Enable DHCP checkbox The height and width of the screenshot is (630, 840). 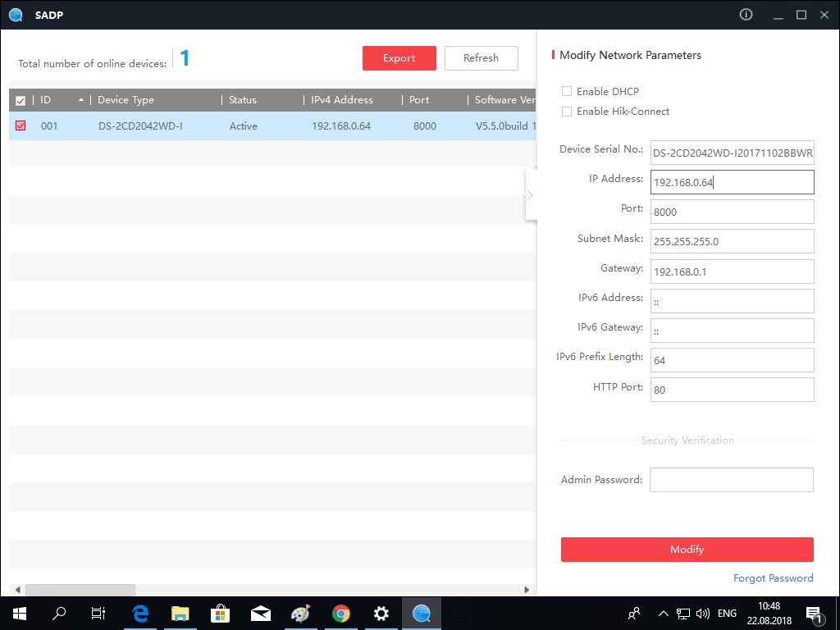click(x=567, y=91)
